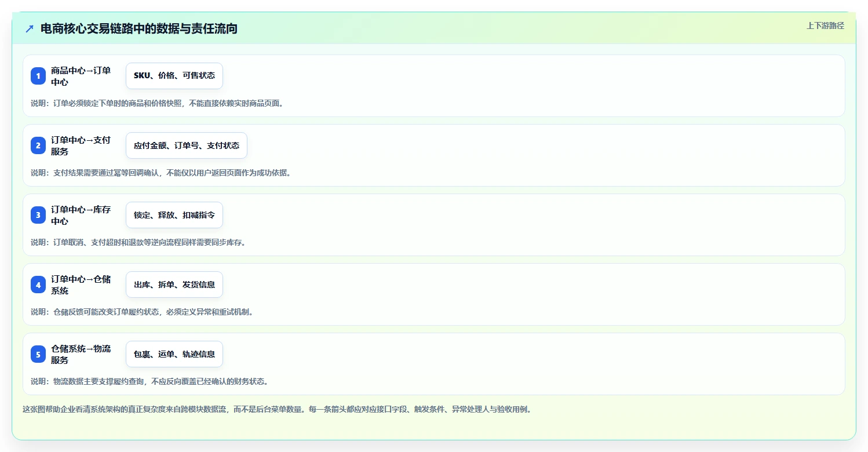Click the step 1 number badge
Screen dimensions: 868x452
[38, 76]
